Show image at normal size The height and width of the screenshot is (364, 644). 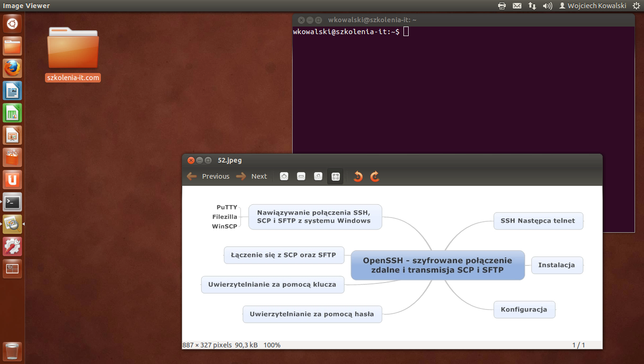pos(318,176)
